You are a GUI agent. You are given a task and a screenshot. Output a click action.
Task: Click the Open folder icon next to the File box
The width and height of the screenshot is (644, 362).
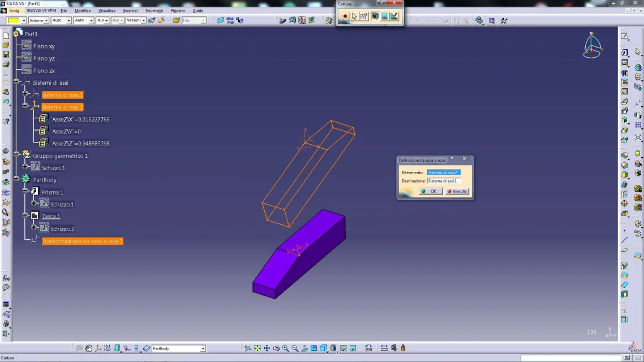tap(176, 20)
